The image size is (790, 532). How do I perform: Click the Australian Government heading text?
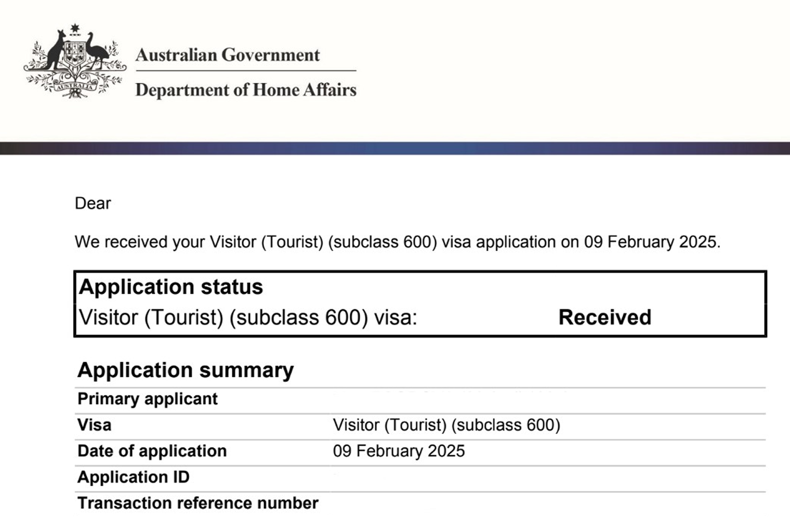point(228,55)
